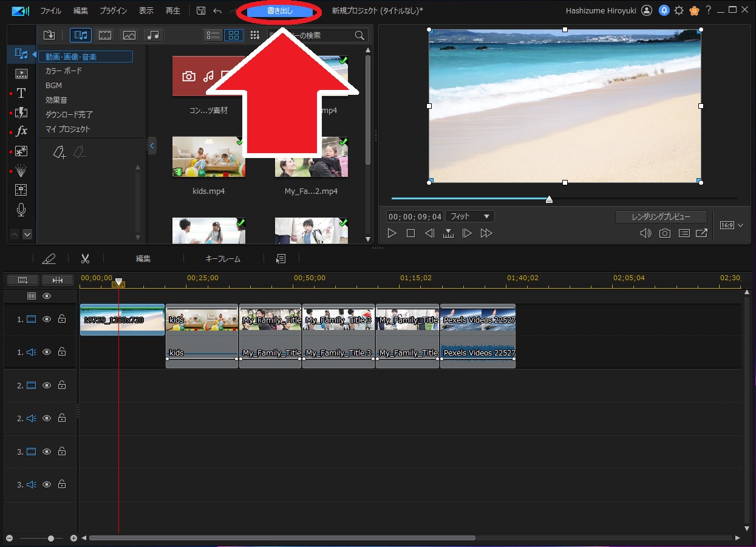
Task: Select the kids.mp4 thumbnail in library
Action: coord(209,157)
